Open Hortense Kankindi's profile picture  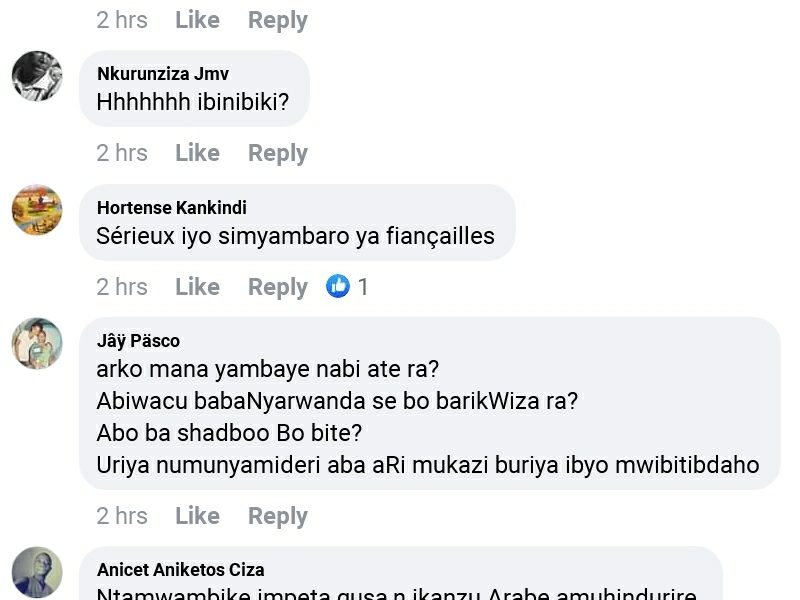pos(37,210)
